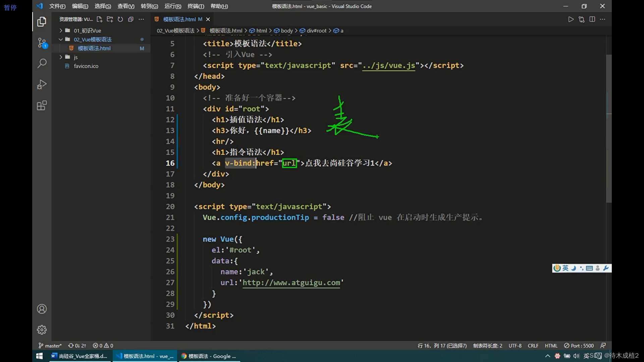This screenshot has height=362, width=644.
Task: Change indentation 制表符长度: 2
Action: (488, 346)
